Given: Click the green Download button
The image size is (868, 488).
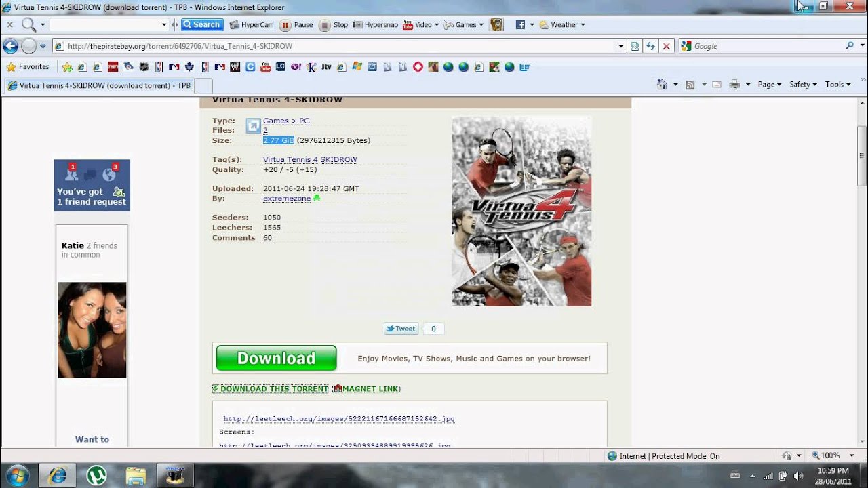Looking at the screenshot, I should [x=276, y=358].
